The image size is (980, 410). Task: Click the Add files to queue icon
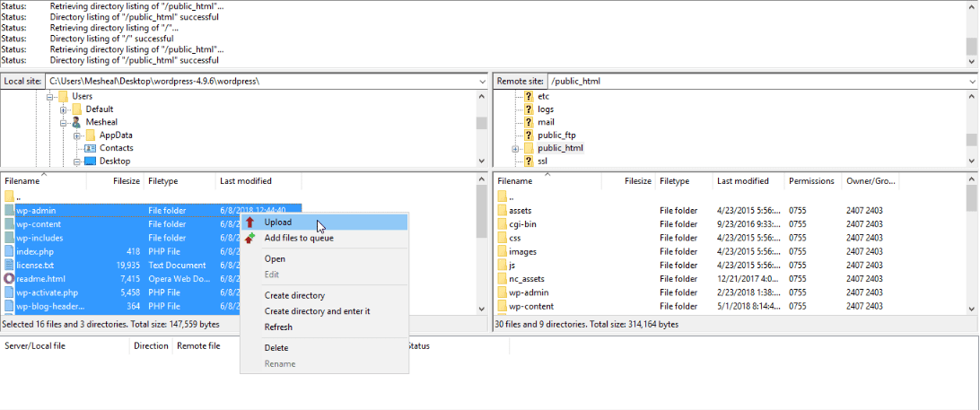click(250, 238)
